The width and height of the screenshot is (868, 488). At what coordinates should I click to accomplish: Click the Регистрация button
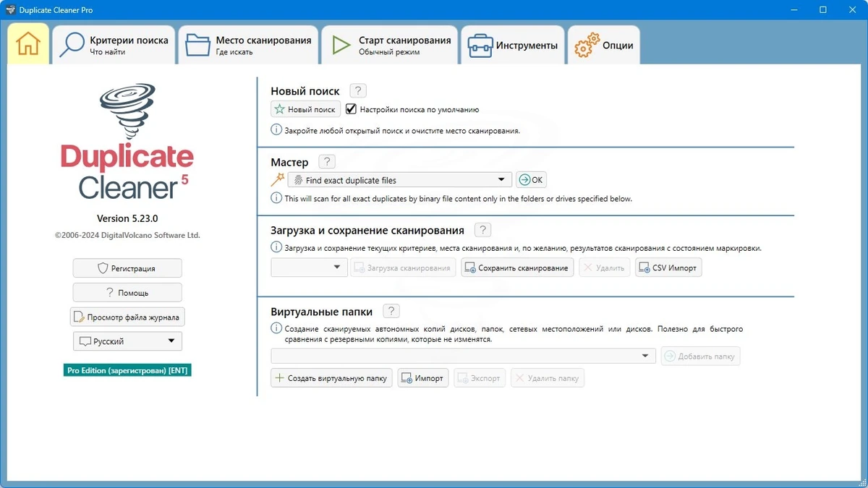(x=127, y=268)
